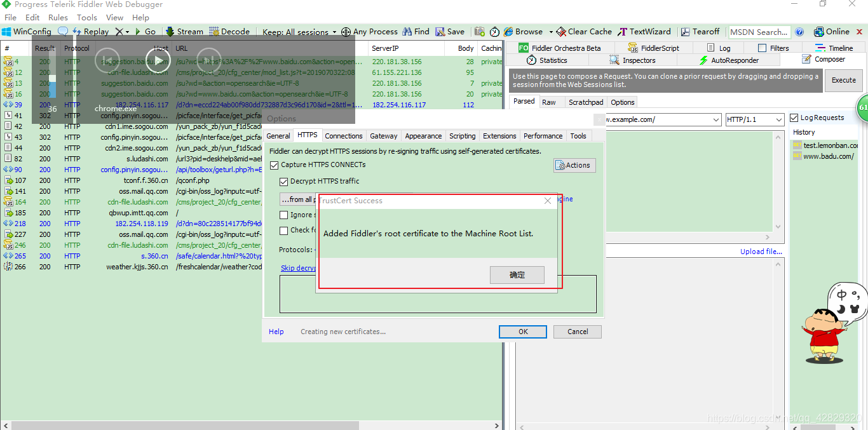This screenshot has width=868, height=430.
Task: Confirm TrustCert Success with 确定
Action: click(517, 275)
